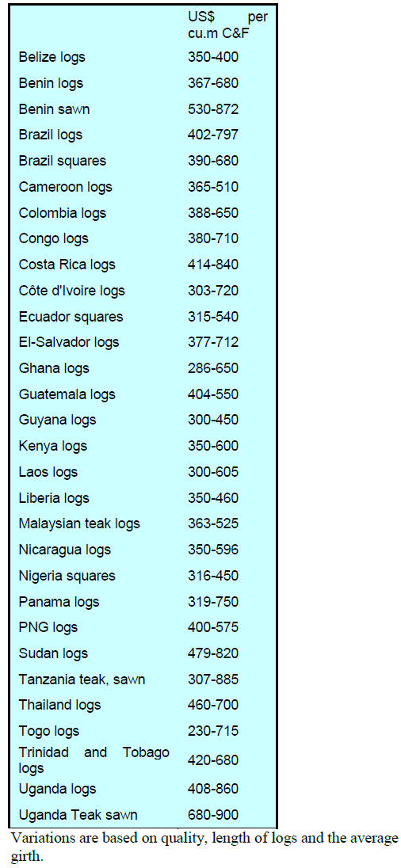Image resolution: width=401 pixels, height=868 pixels.
Task: Select the Guatemala logs label
Action: coord(67,394)
